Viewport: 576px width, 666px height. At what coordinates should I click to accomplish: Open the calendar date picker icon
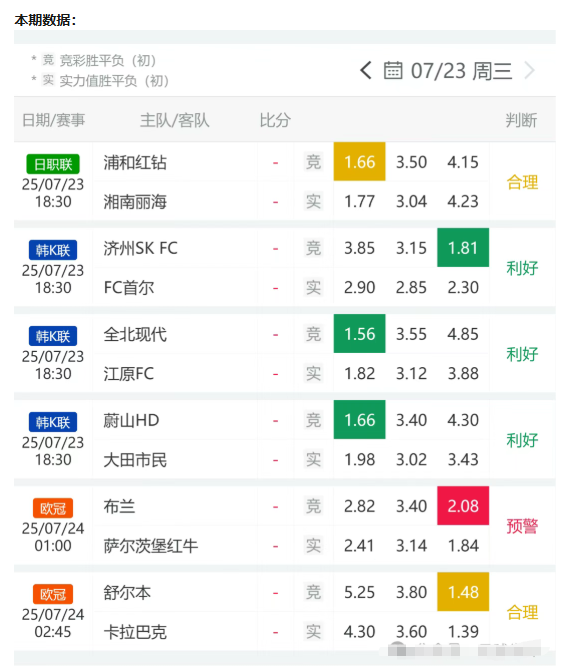[x=393, y=71]
